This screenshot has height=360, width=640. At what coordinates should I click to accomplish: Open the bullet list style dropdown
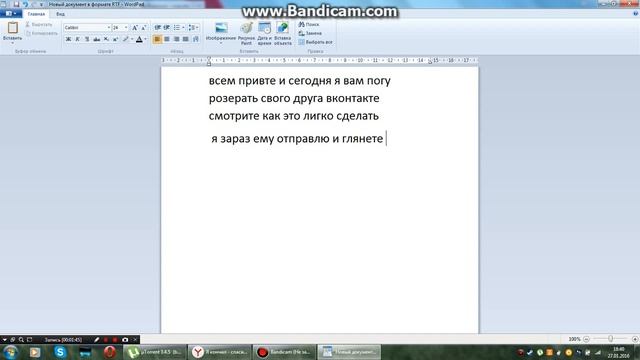183,27
